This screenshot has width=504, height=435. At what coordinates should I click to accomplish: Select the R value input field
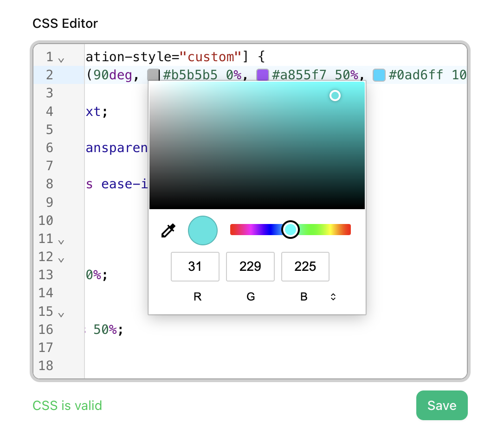[x=195, y=267]
